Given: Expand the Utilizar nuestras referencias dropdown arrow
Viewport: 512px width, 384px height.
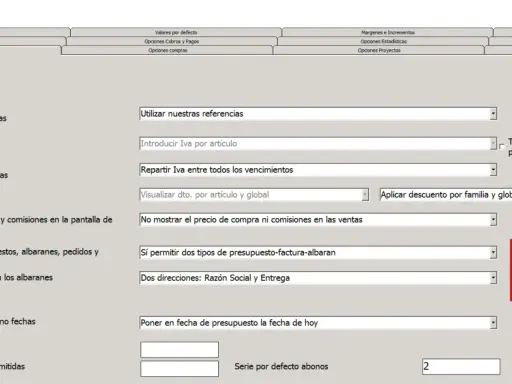Looking at the screenshot, I should (x=493, y=114).
